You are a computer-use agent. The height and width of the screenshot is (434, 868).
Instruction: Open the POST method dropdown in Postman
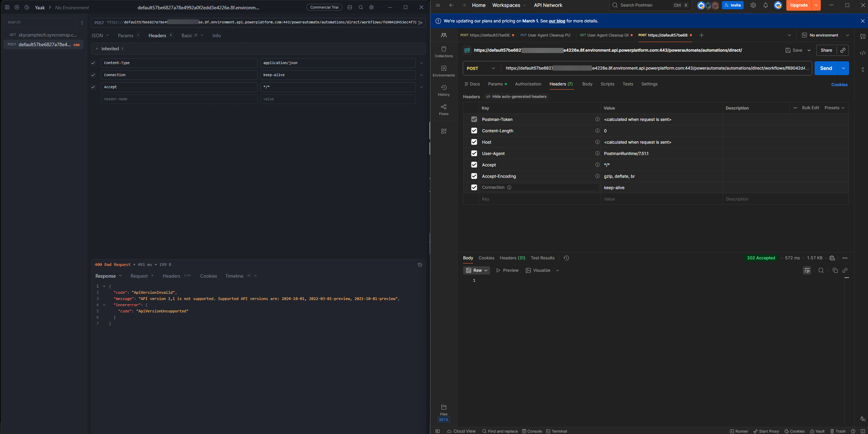pyautogui.click(x=481, y=68)
